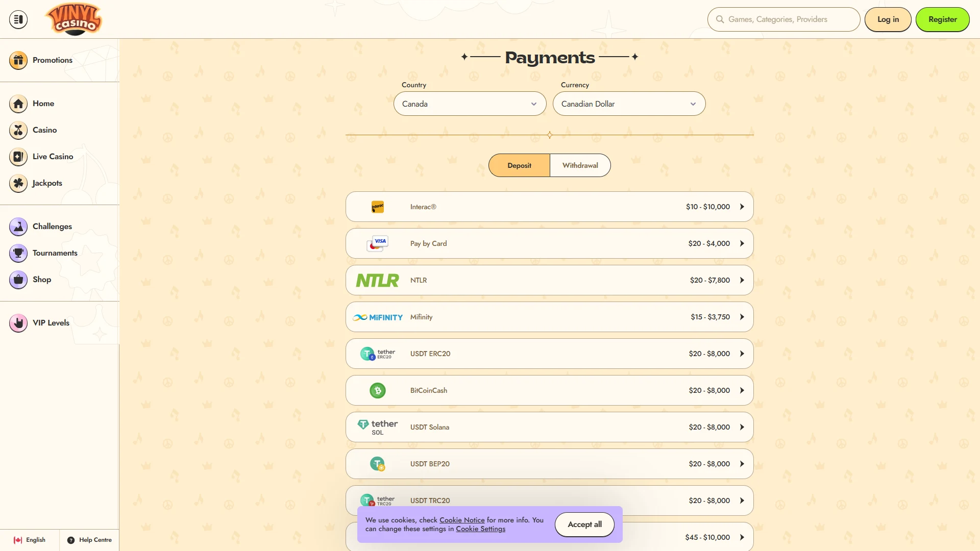Expand the USDT TRC20 row arrow
This screenshot has height=551, width=980.
(742, 500)
